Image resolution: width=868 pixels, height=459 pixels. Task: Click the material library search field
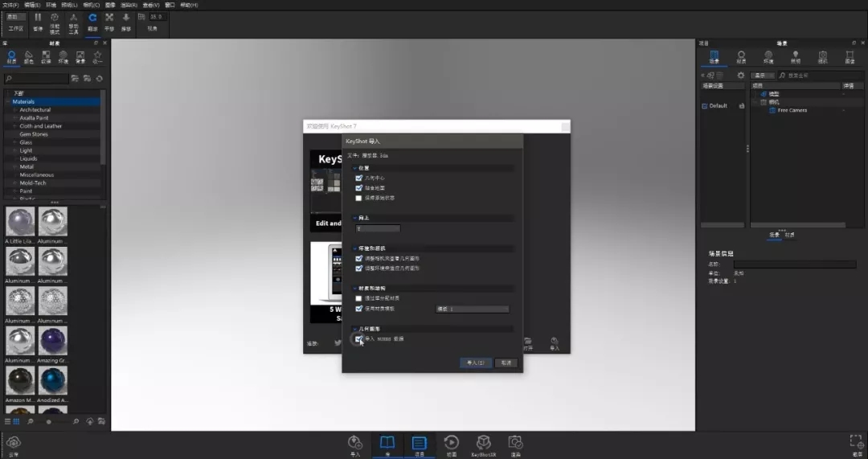36,79
